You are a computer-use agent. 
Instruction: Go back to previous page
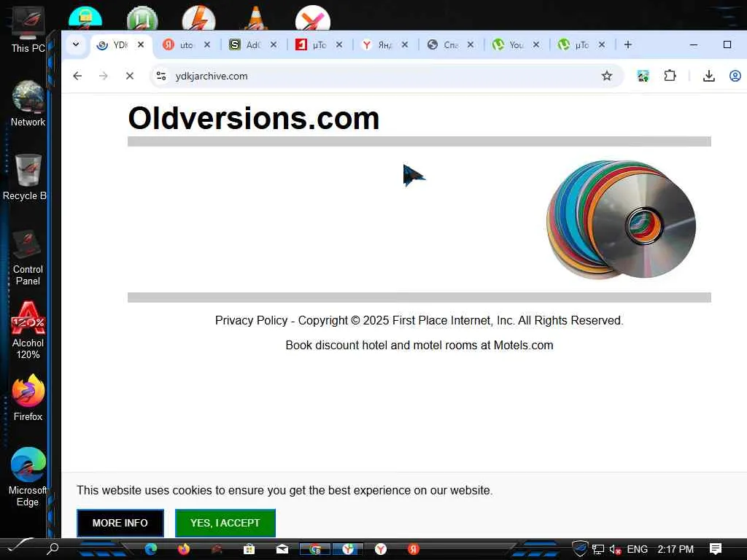pos(77,76)
